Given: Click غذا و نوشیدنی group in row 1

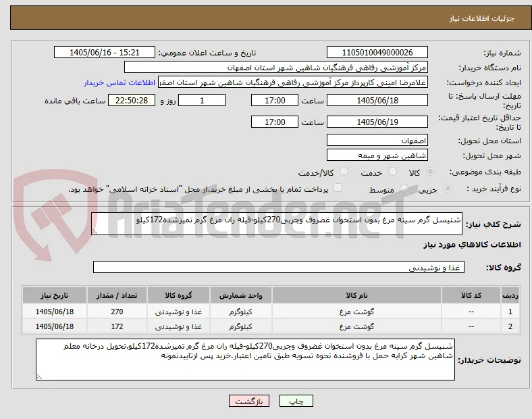Looking at the screenshot, I should point(178,312).
